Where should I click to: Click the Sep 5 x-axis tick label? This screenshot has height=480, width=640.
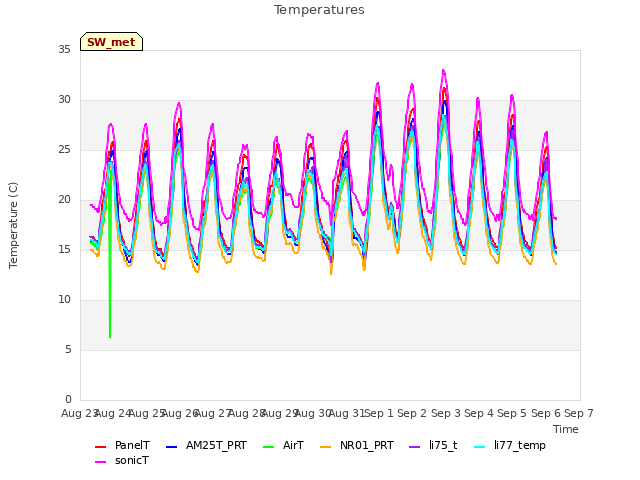pyautogui.click(x=512, y=413)
